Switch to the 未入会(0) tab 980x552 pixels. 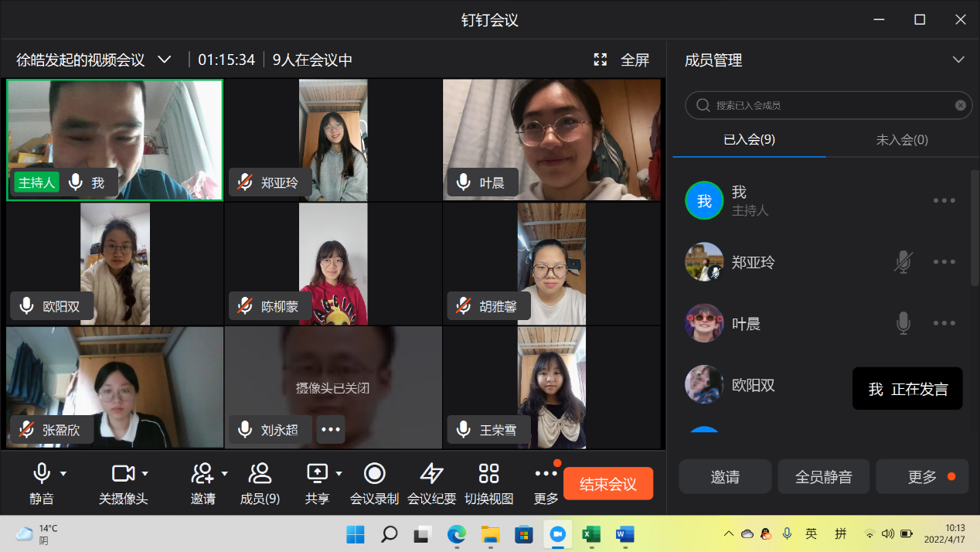901,140
